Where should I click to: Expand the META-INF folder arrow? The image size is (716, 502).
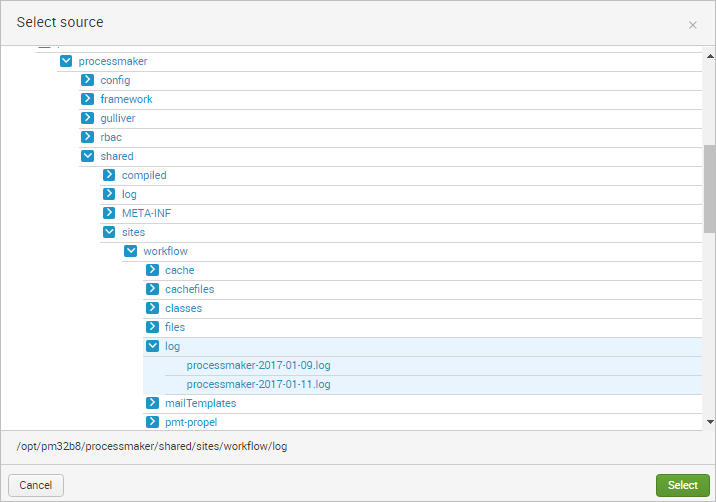point(109,213)
